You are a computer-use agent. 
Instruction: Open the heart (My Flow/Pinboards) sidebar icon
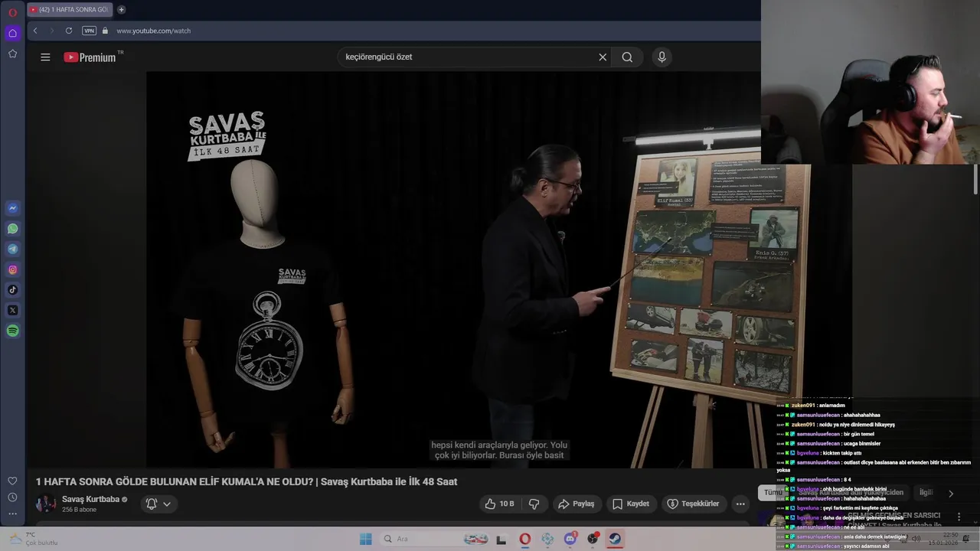pos(12,481)
